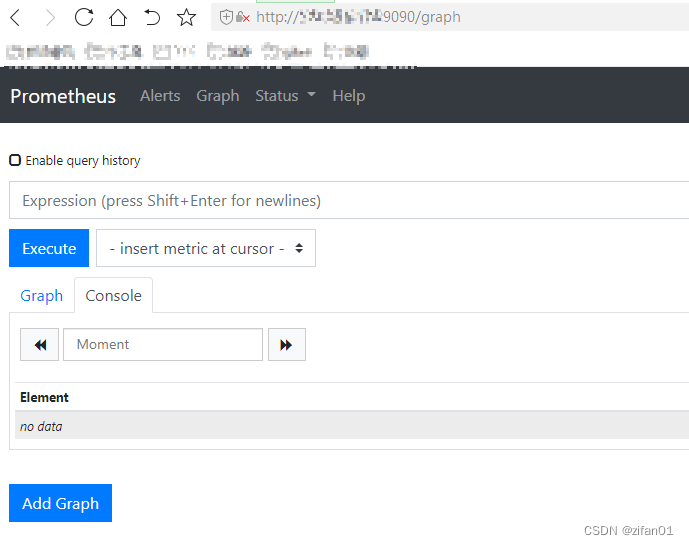This screenshot has height=545, width=689.
Task: Click the undo/restore arrow icon in toolbar
Action: 152,18
